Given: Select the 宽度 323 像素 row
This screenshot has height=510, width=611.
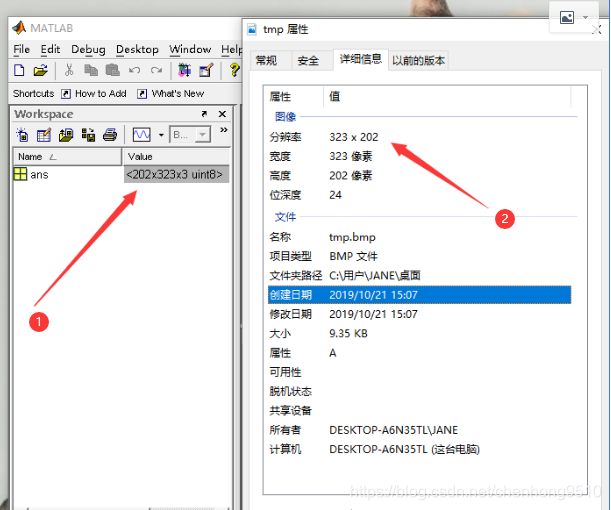Looking at the screenshot, I should point(420,156).
